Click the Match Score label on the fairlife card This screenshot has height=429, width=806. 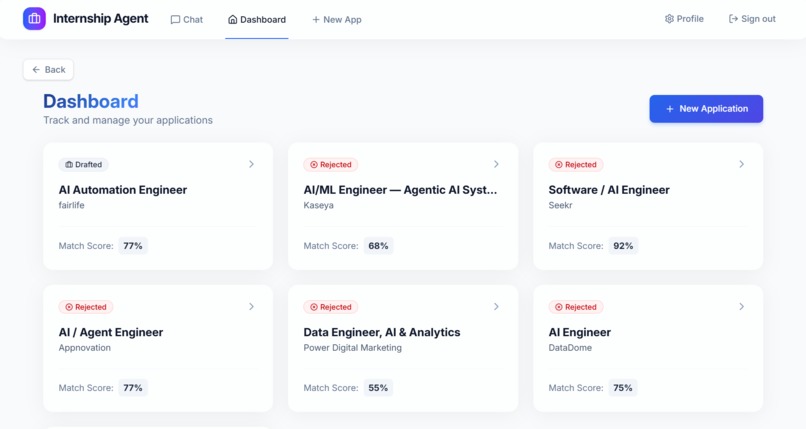click(86, 246)
